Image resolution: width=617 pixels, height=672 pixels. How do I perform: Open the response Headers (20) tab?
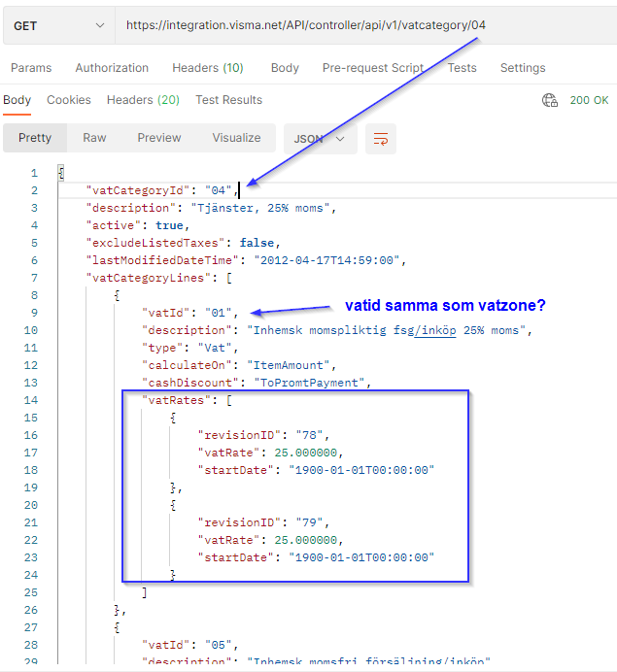tap(143, 100)
